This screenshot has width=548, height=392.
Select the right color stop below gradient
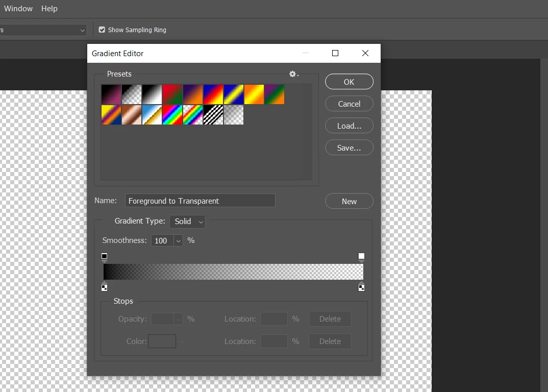[361, 286]
